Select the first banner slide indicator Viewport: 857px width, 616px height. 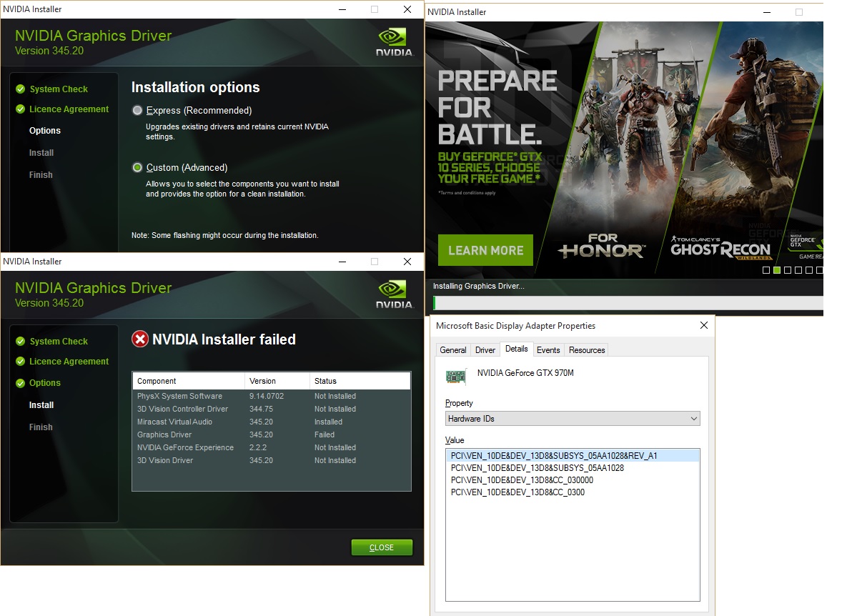point(766,270)
